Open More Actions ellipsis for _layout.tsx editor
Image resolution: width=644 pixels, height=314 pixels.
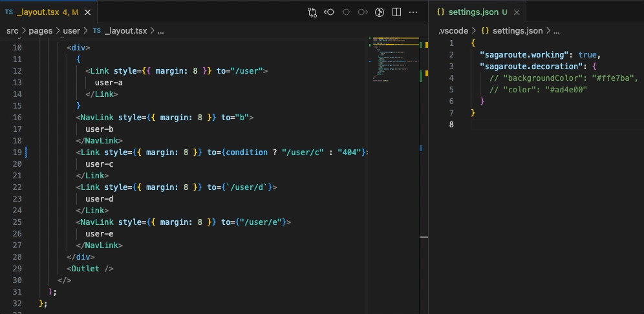pos(413,12)
